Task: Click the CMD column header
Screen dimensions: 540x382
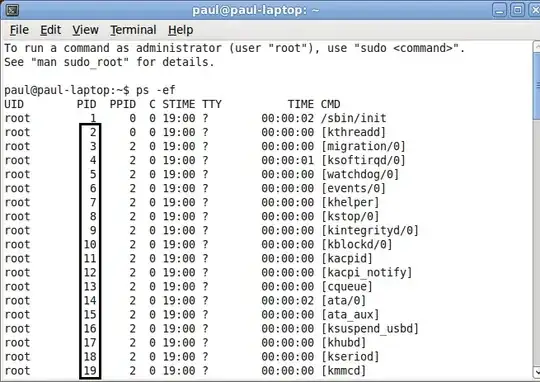Action: tap(331, 104)
